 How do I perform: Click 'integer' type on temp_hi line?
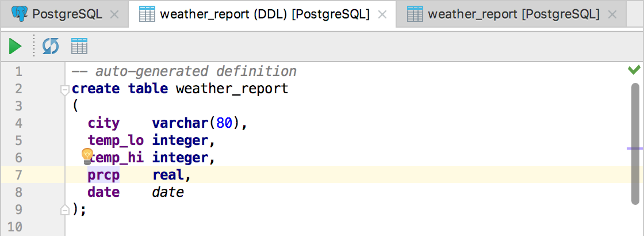[180, 158]
